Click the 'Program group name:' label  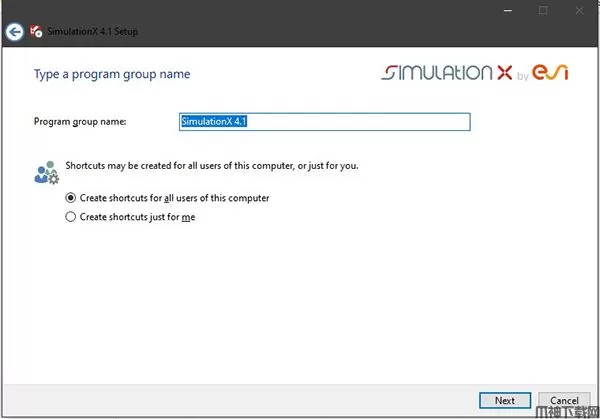(x=80, y=122)
